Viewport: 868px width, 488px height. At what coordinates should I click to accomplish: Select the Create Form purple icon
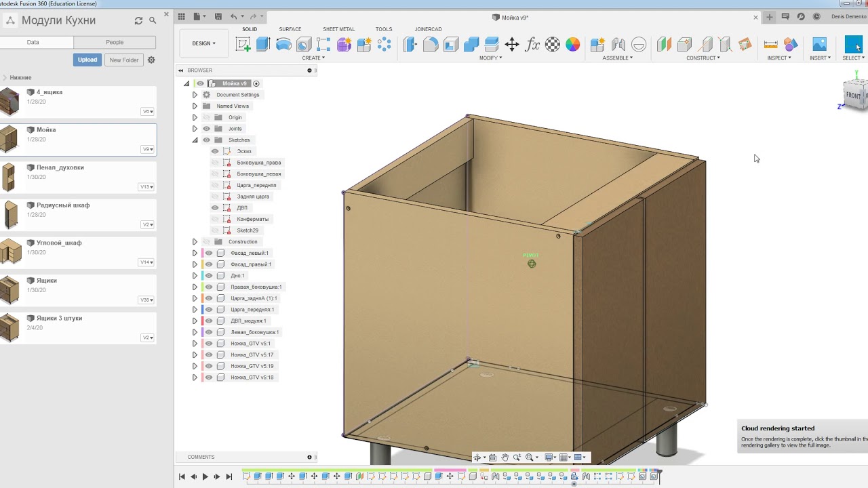344,45
